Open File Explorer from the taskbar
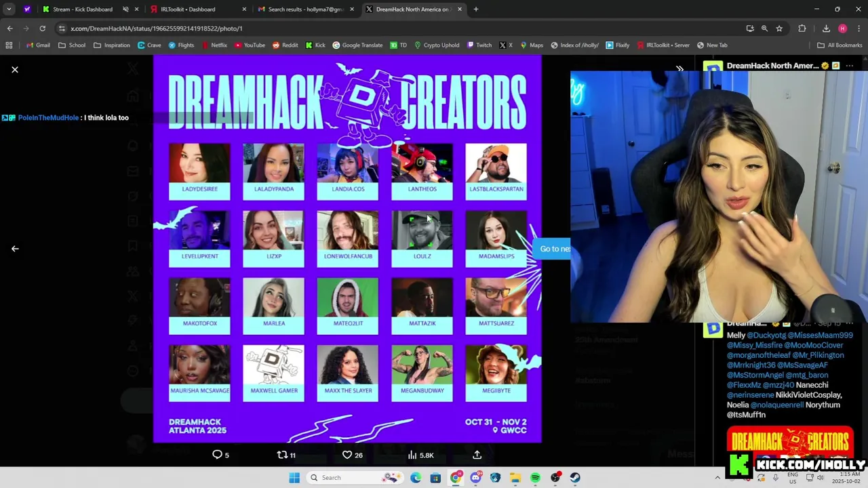 click(515, 478)
